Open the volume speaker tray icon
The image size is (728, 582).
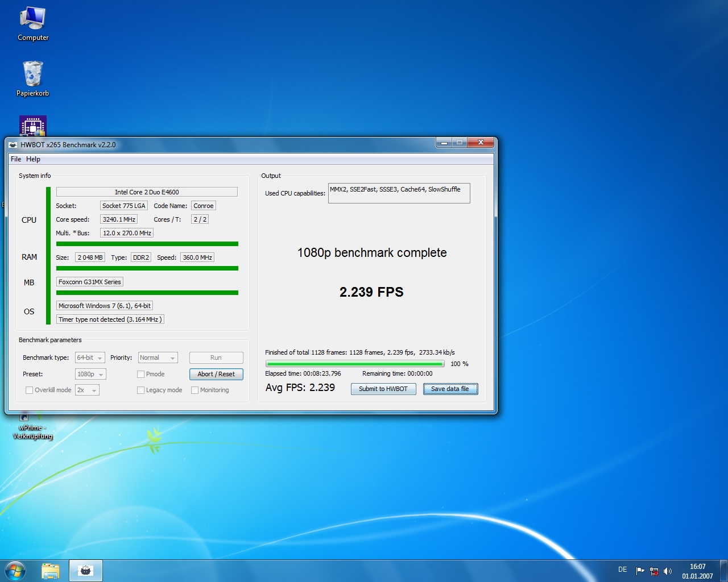[668, 571]
